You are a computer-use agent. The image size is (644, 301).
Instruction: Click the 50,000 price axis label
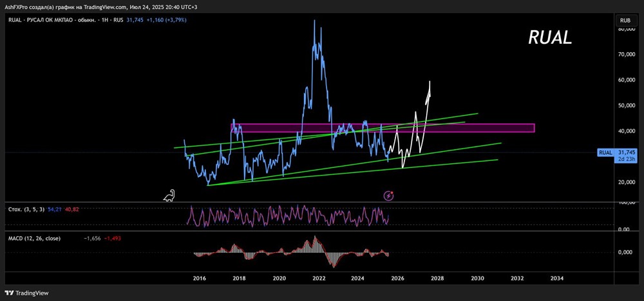tap(627, 105)
